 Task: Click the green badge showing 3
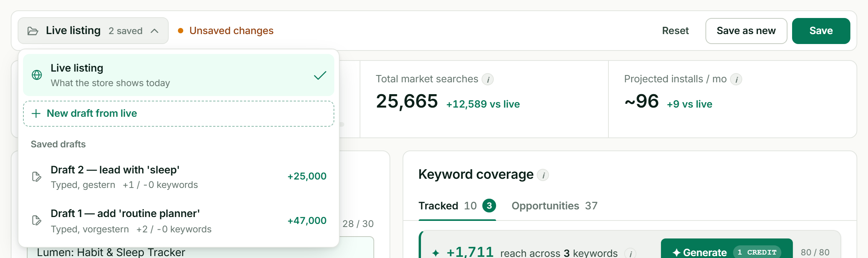(489, 206)
